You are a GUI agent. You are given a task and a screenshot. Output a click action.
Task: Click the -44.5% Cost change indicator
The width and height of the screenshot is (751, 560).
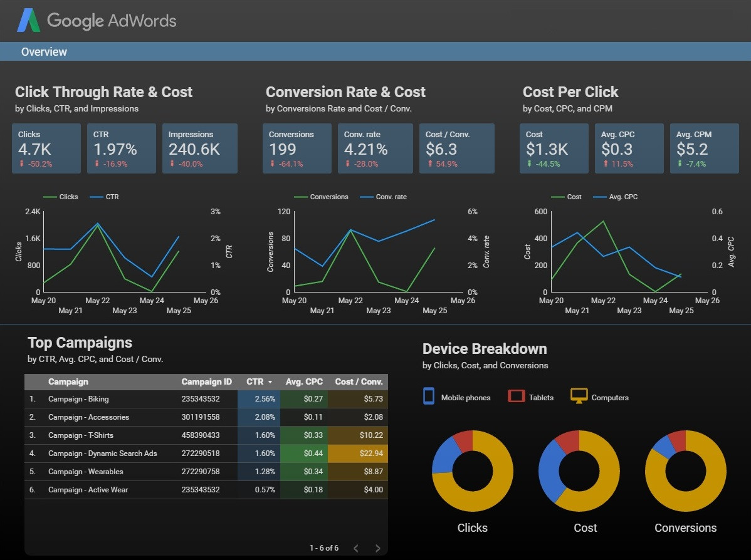tap(544, 163)
